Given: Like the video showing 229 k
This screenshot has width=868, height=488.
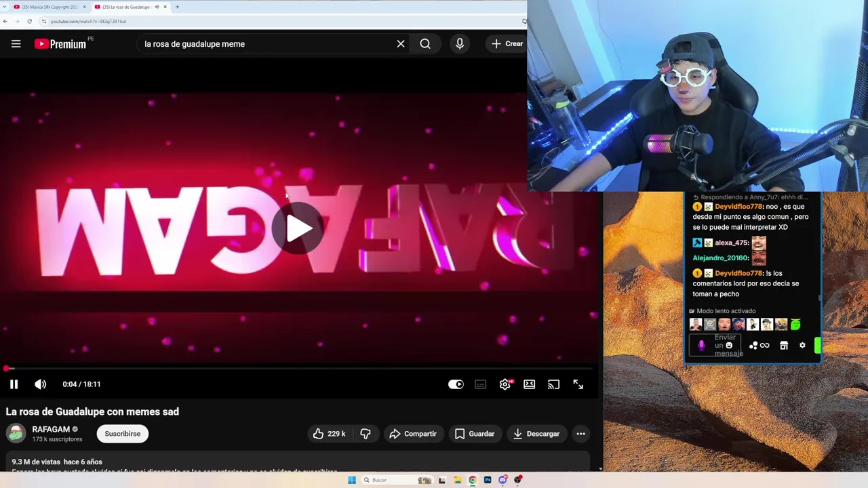Looking at the screenshot, I should pyautogui.click(x=329, y=434).
